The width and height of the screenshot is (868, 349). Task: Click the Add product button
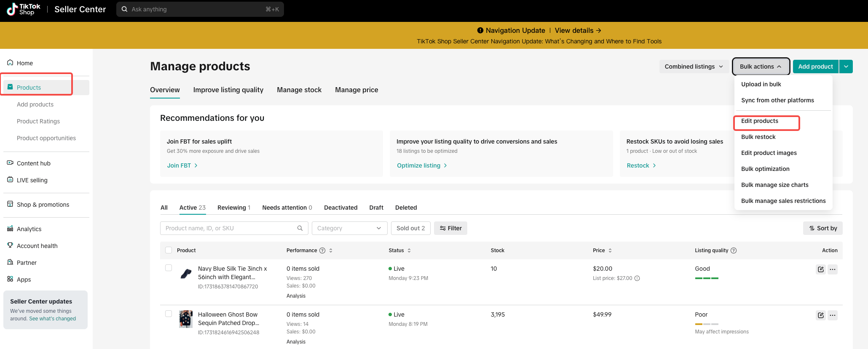[815, 67]
